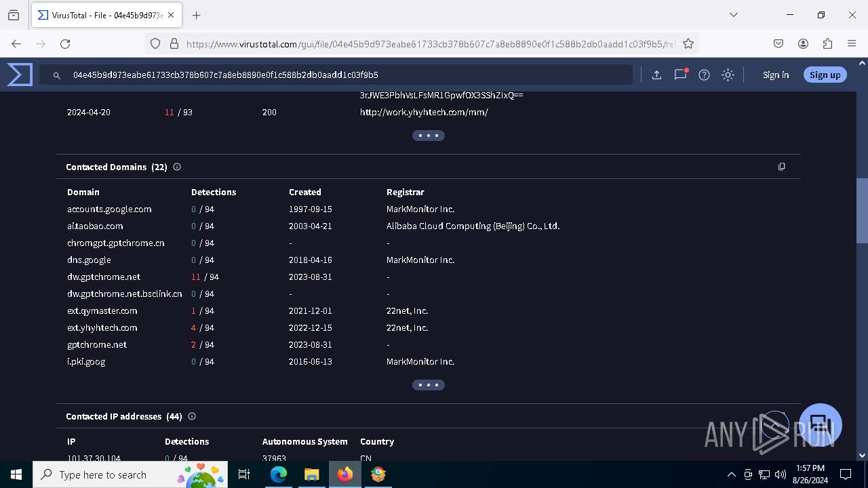Click the 2024-04-20 scan date
The height and width of the screenshot is (488, 868).
[x=89, y=113]
